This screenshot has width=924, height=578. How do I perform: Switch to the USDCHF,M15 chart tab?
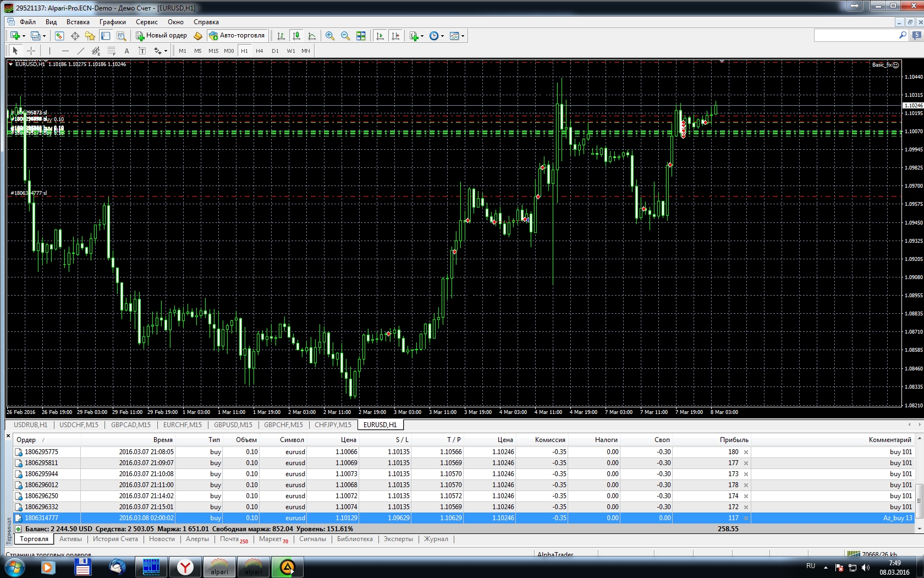coord(79,425)
